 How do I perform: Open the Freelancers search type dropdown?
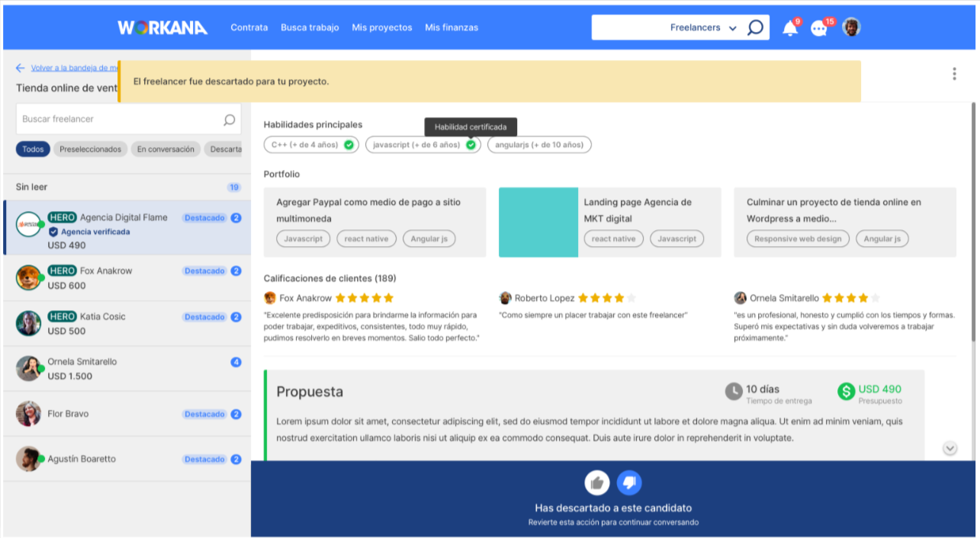[x=703, y=27]
